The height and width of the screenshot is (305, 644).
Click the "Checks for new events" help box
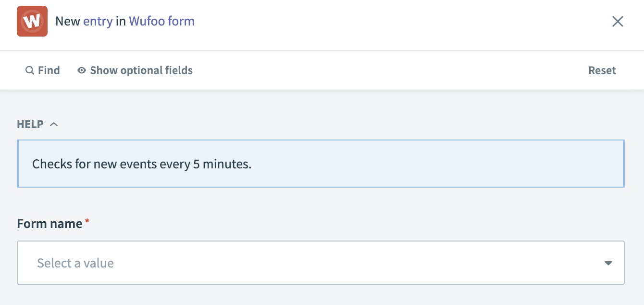click(321, 164)
